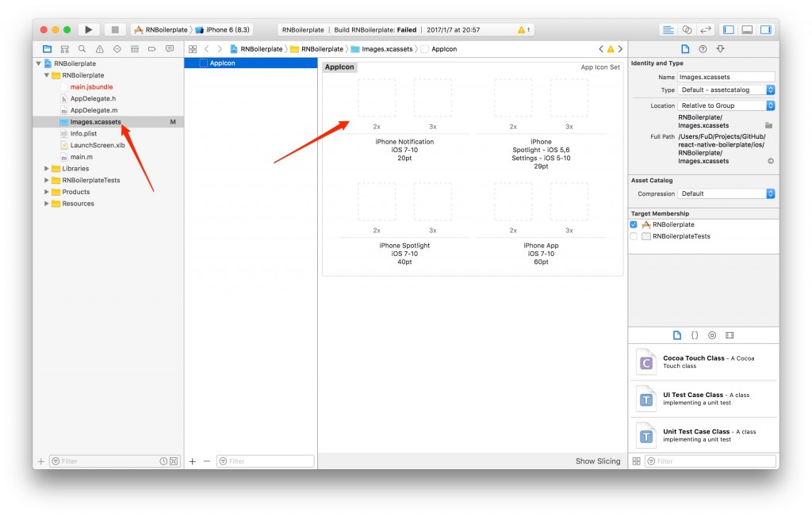
Task: Open the Compression dropdown
Action: click(726, 193)
